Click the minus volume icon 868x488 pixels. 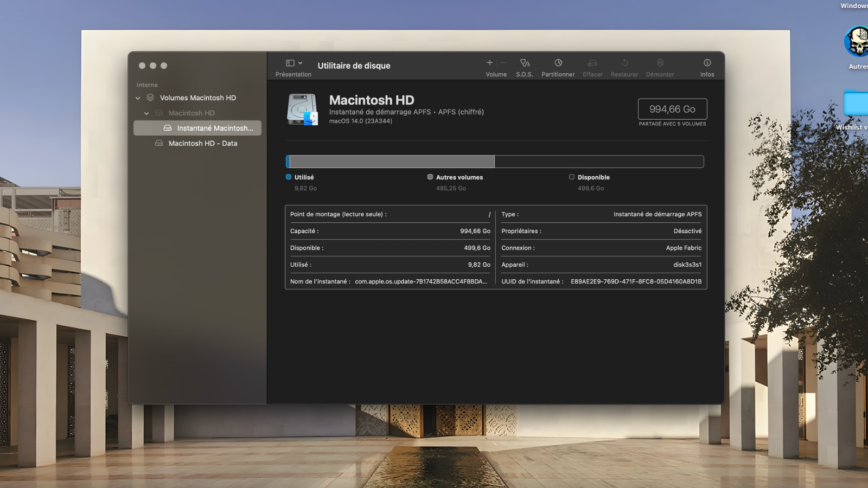point(503,62)
